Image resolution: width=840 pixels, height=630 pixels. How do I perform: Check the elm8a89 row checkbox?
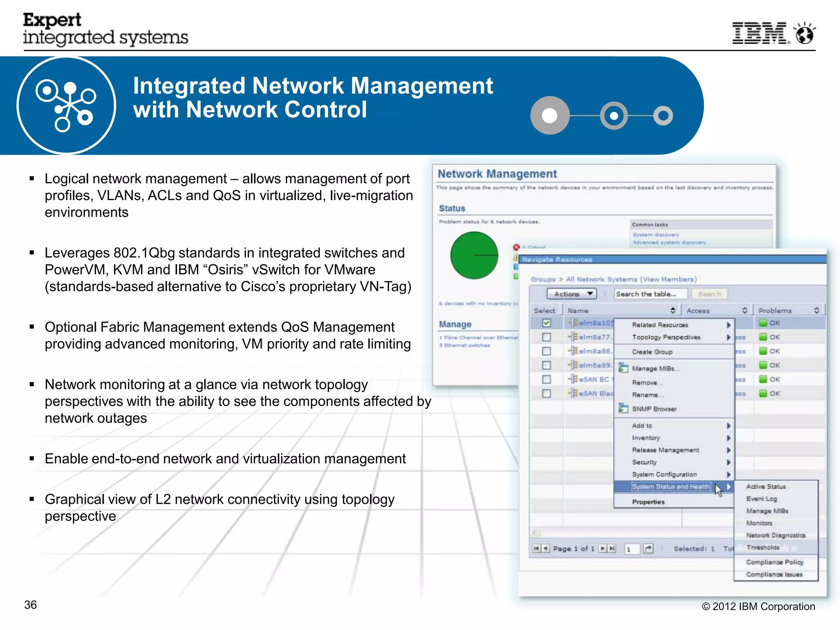click(546, 365)
